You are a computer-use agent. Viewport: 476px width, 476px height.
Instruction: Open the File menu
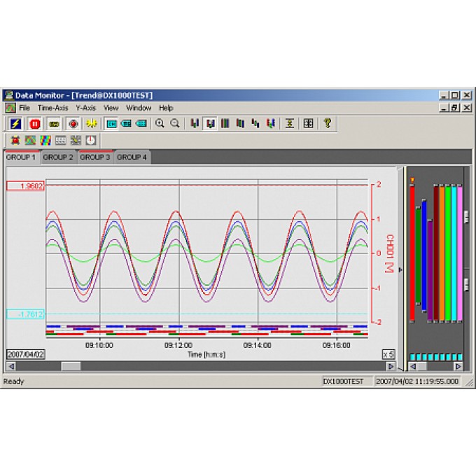click(x=24, y=108)
